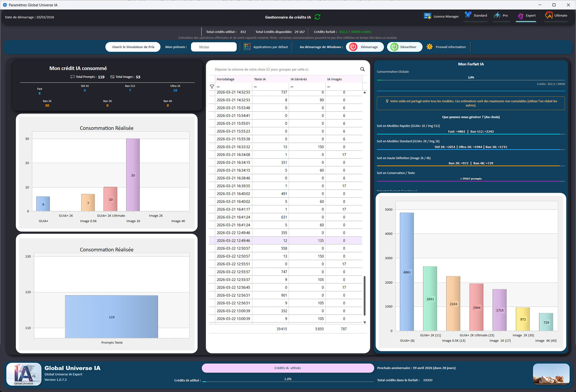
Task: Click the Global Universe IA logo
Action: (24, 374)
